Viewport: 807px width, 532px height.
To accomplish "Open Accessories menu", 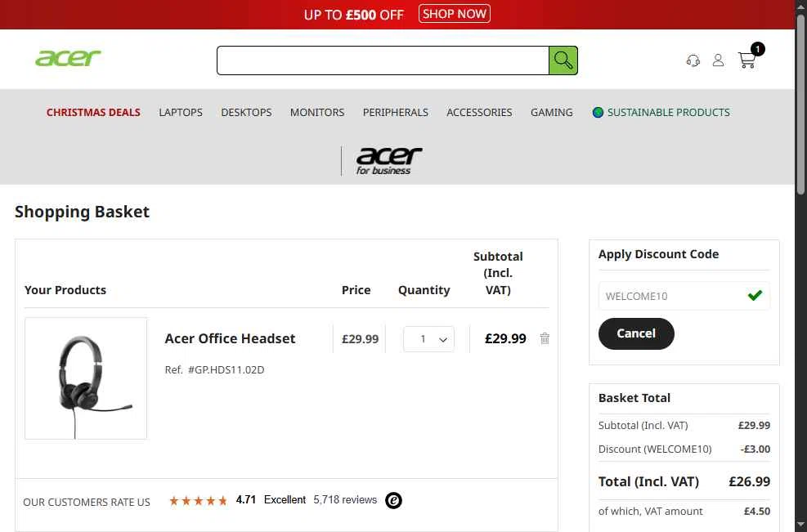I will coord(479,112).
